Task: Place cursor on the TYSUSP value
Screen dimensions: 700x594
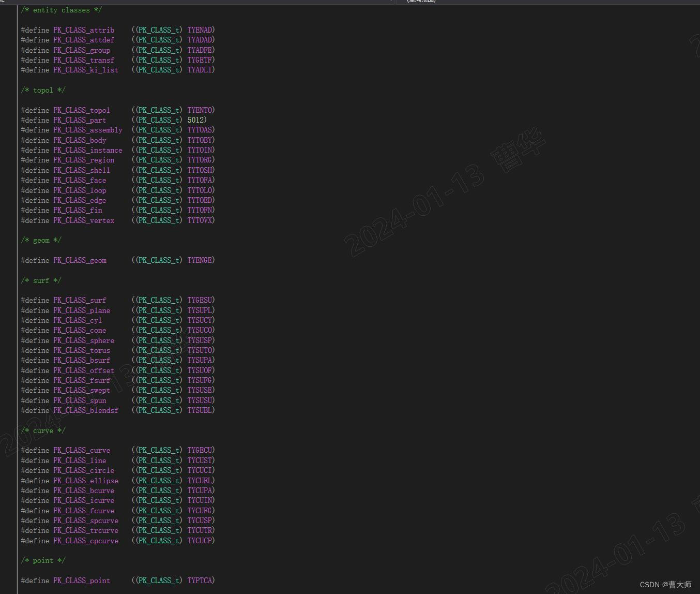Action: [200, 340]
